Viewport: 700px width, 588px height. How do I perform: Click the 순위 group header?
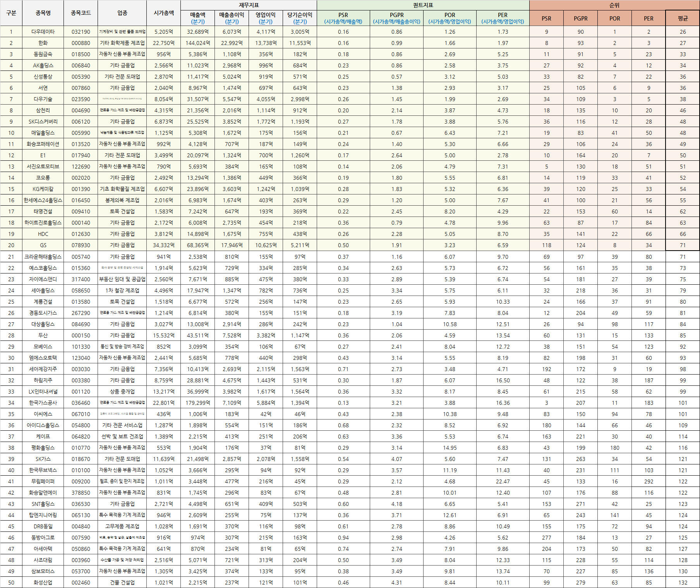click(x=614, y=5)
